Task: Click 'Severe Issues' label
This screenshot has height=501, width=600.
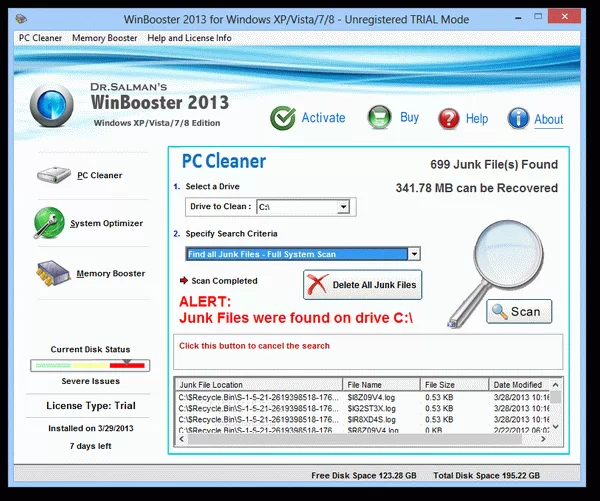Action: [91, 381]
